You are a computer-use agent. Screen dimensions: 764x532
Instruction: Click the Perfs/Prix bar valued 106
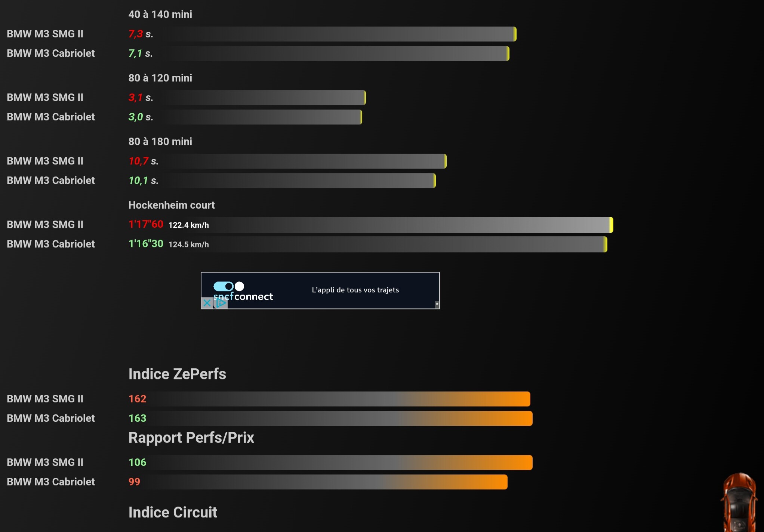tap(341, 462)
